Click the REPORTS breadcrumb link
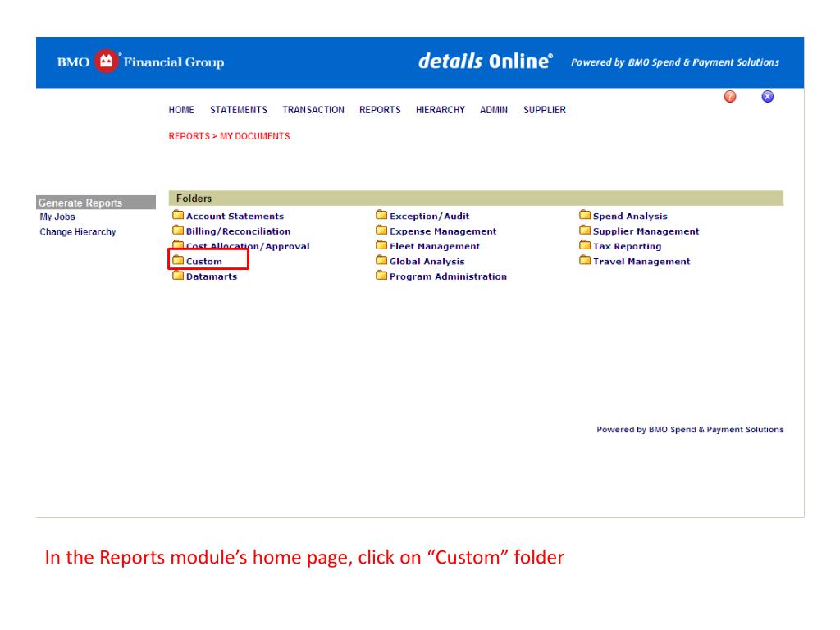Image resolution: width=840 pixels, height=630 pixels. coord(189,136)
